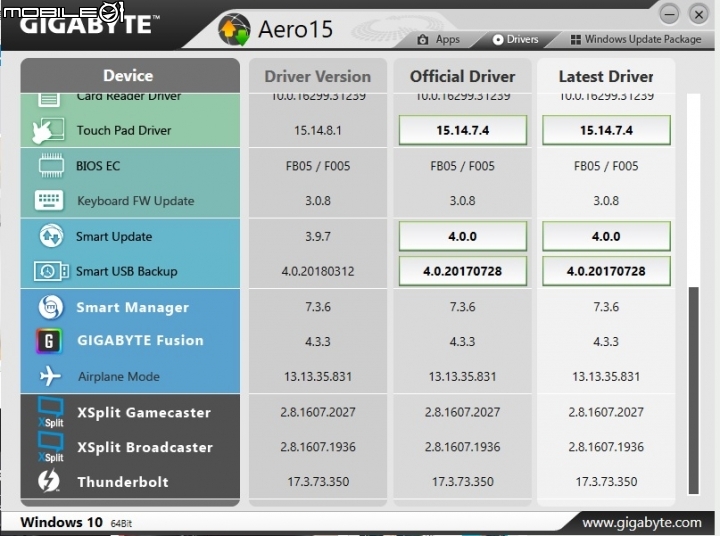
Task: Install official Smart Update 4.0.0
Action: (462, 236)
